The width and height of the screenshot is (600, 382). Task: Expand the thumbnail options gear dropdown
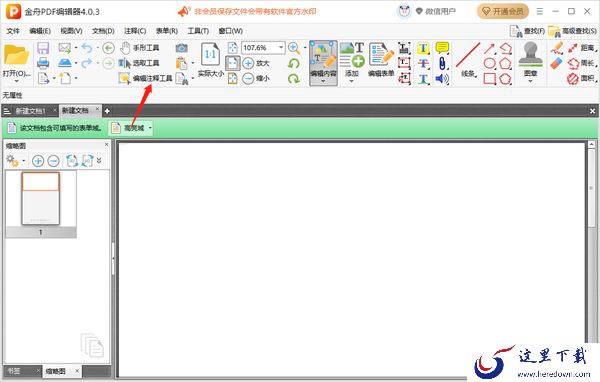pyautogui.click(x=24, y=161)
